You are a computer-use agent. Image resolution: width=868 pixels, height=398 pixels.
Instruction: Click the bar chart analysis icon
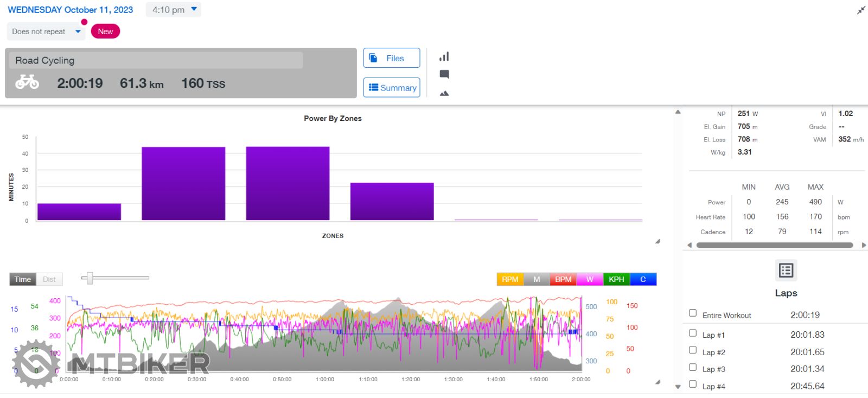pos(444,56)
